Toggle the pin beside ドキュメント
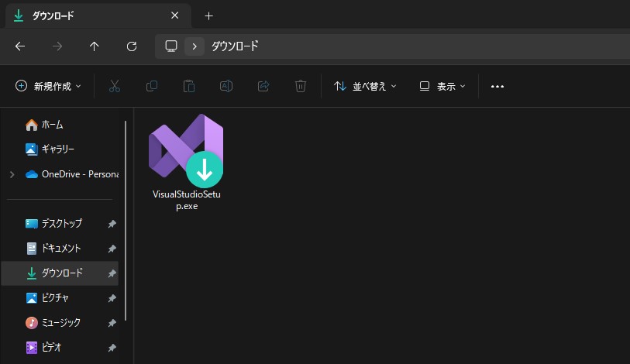This screenshot has height=364, width=630. [112, 249]
